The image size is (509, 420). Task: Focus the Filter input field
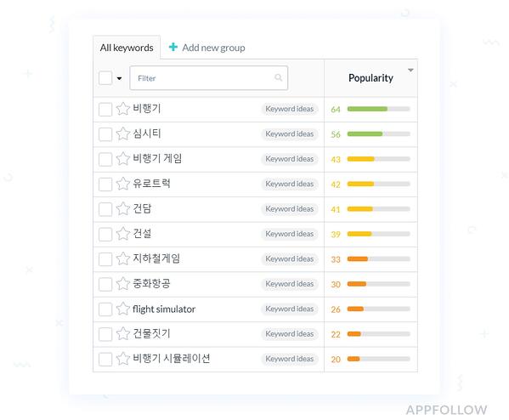(209, 78)
